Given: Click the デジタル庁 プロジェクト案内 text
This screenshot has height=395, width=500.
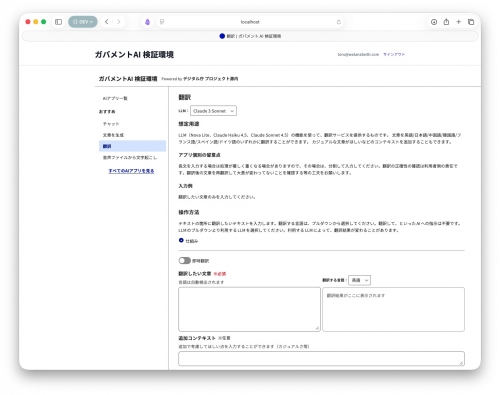Looking at the screenshot, I should (x=211, y=79).
